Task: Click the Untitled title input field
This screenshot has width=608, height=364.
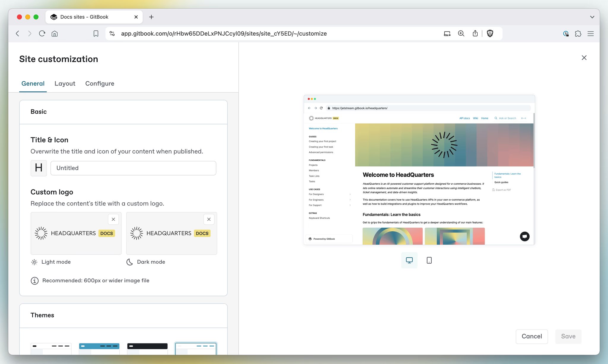Action: 133,168
